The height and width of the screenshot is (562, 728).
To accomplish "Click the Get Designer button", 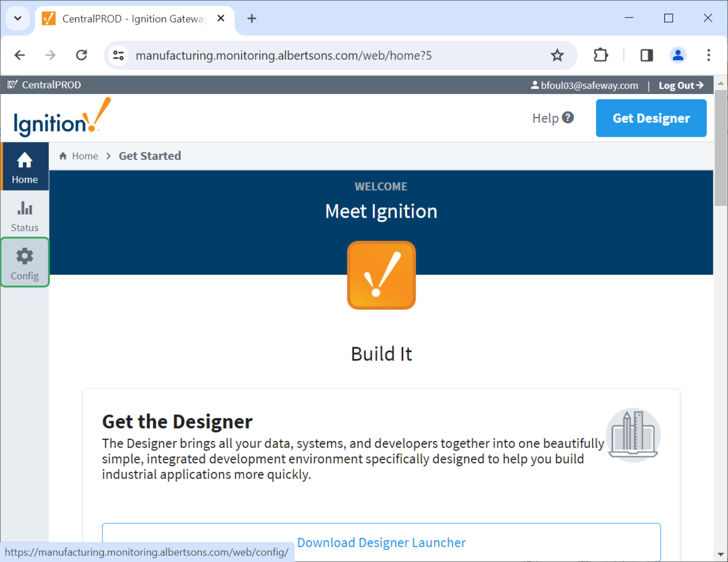I will [651, 118].
